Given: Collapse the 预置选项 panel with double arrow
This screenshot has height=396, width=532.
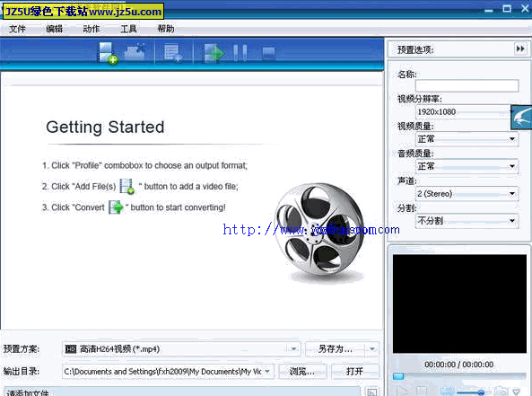Looking at the screenshot, I should (x=520, y=48).
